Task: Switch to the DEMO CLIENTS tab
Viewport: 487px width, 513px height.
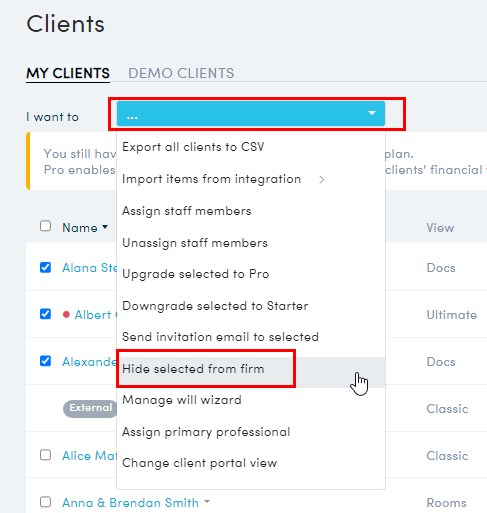Action: [x=181, y=73]
